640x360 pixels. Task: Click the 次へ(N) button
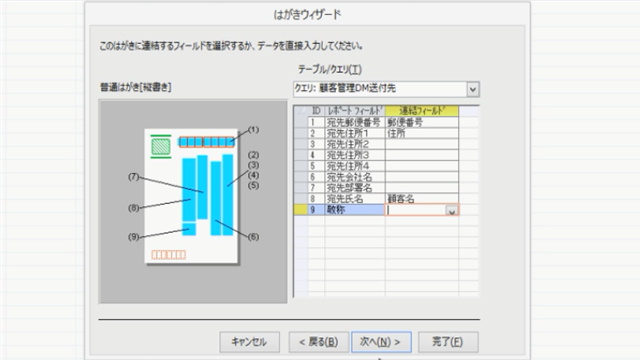381,342
